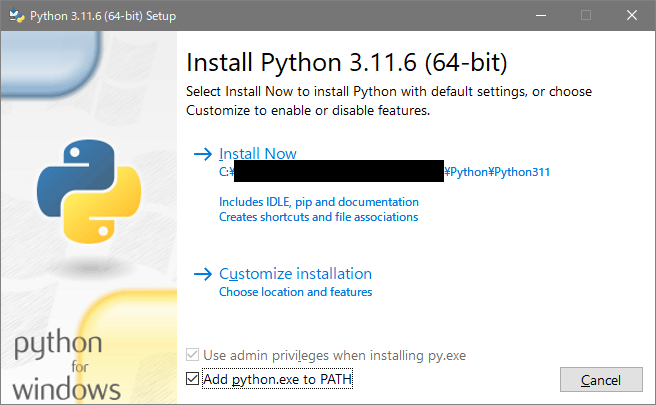Viewport: 656px width, 405px height.
Task: Click "Select Install Now to install Python" description
Action: tap(389, 101)
